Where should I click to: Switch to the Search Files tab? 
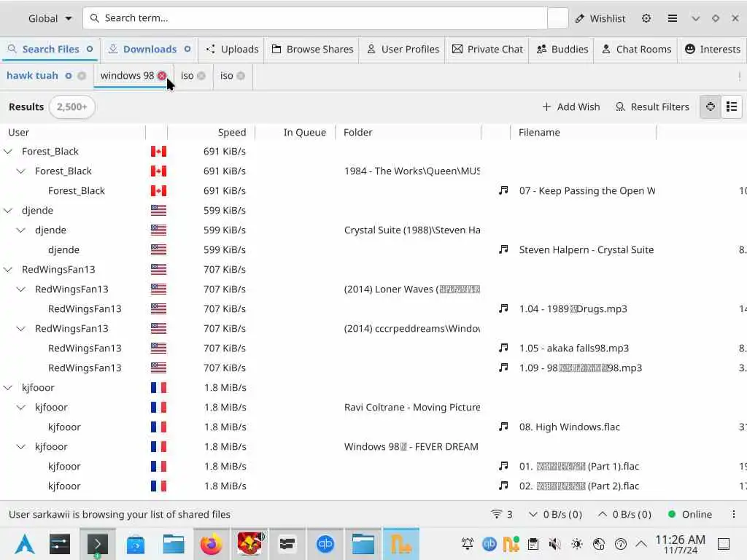click(x=50, y=49)
